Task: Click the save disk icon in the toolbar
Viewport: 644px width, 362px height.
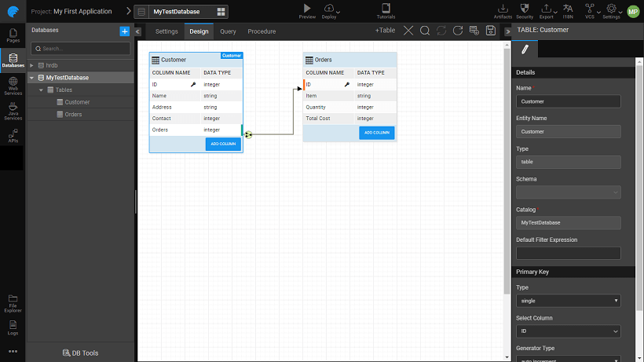Action: [x=491, y=31]
